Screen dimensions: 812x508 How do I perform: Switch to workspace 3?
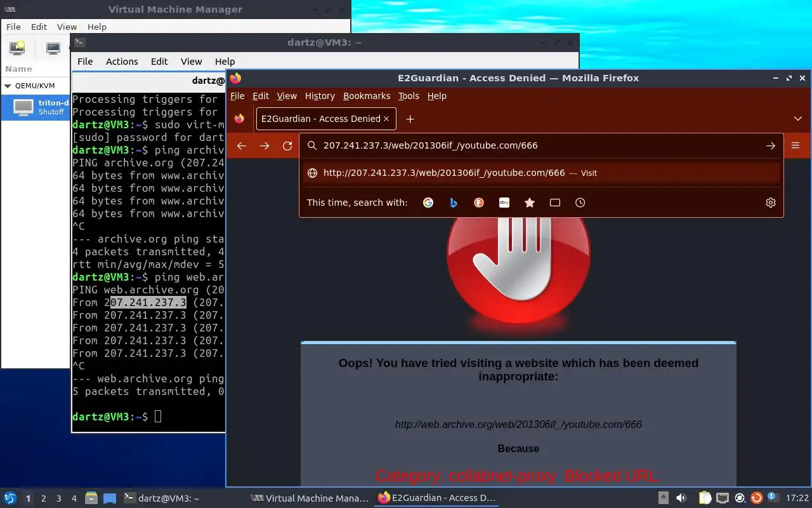58,498
